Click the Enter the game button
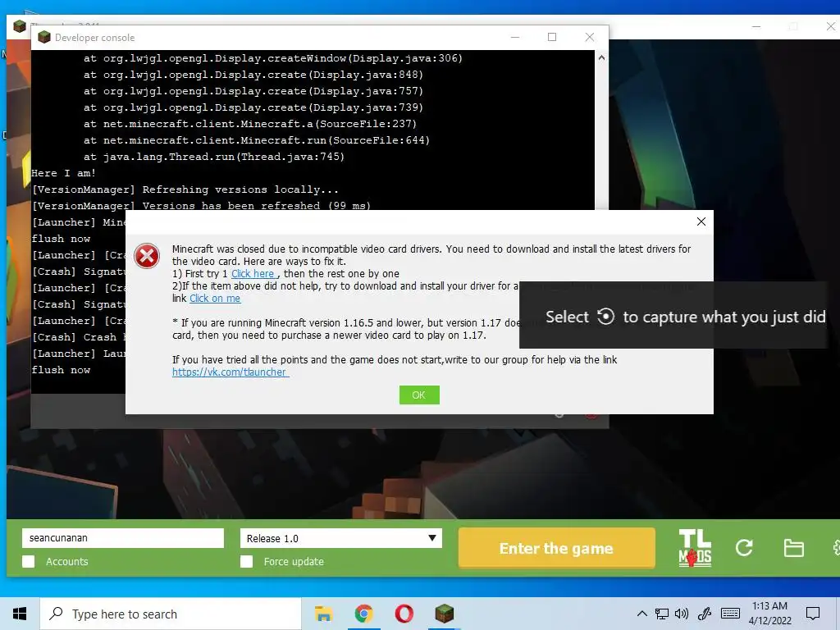Screen dimensions: 840x630 pyautogui.click(x=557, y=548)
